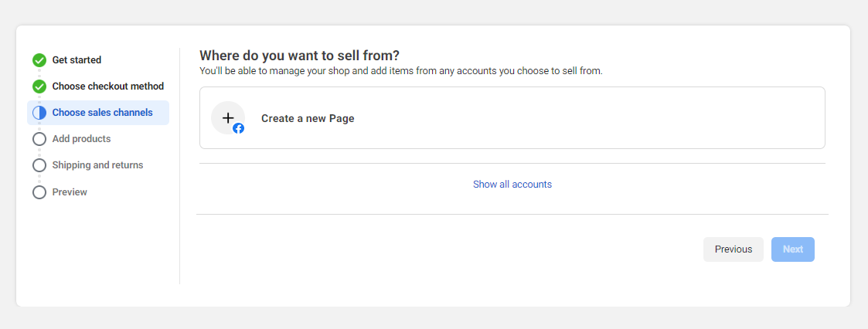Go to the Preview step label
Image resolution: width=868 pixels, height=329 pixels.
(x=70, y=192)
